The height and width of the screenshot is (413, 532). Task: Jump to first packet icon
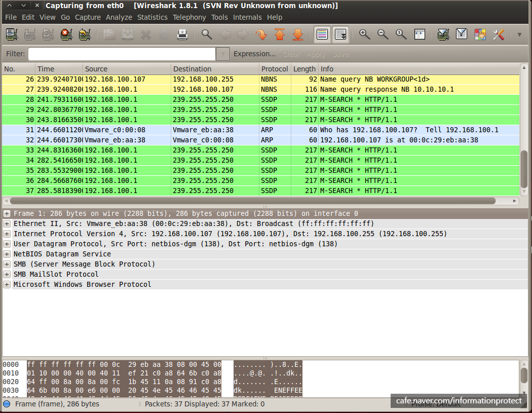[280, 34]
